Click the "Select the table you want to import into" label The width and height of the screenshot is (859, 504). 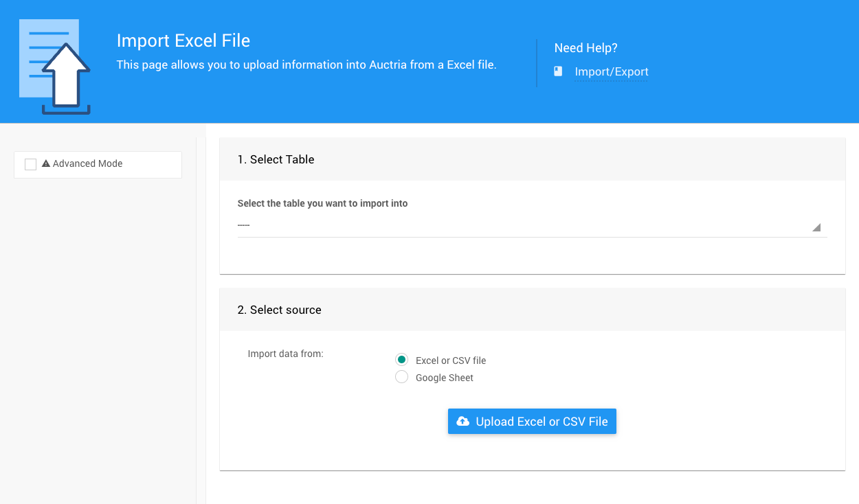point(322,203)
